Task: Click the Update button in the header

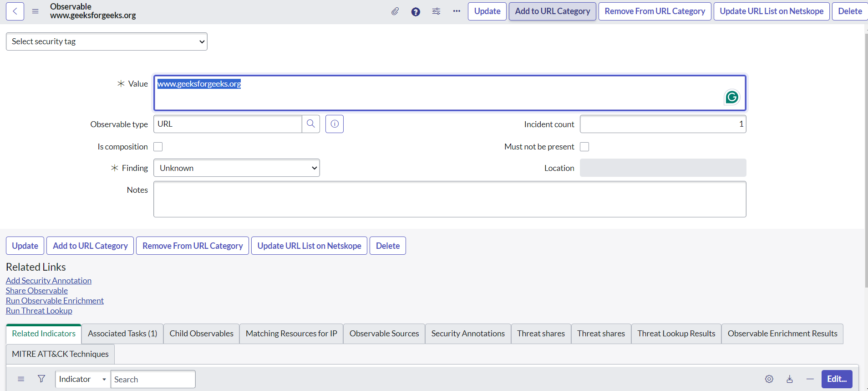Action: click(x=487, y=11)
